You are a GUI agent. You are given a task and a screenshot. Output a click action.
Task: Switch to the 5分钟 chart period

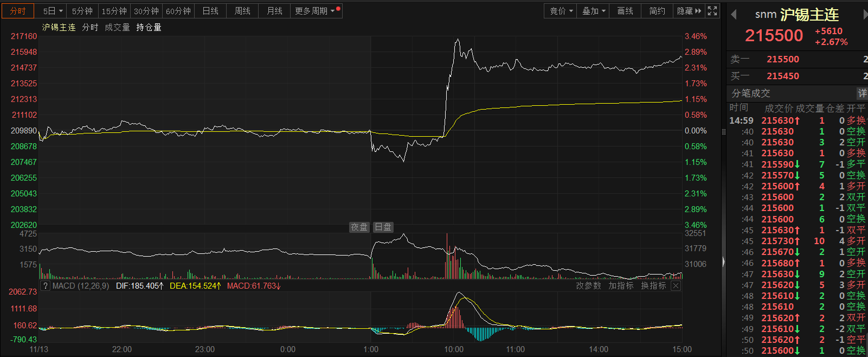(x=82, y=11)
